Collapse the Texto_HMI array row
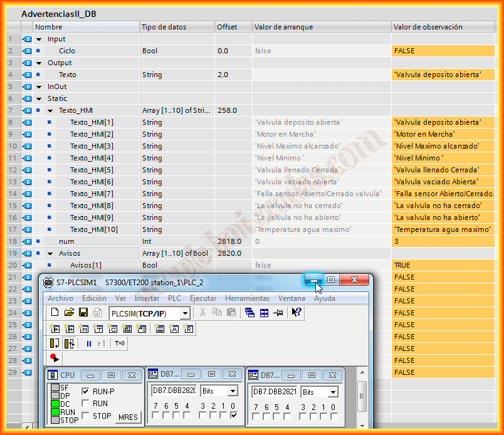Viewport: 504px width, 435px height. [x=50, y=110]
